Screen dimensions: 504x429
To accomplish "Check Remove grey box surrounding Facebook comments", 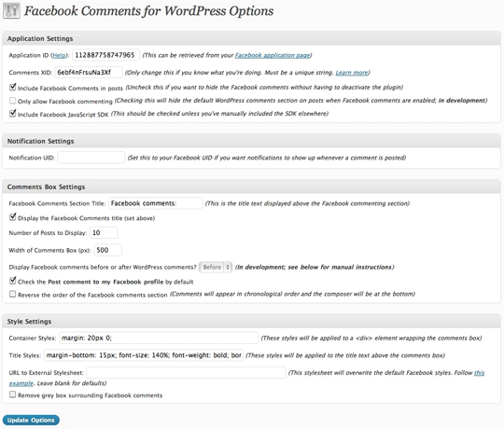I will (x=12, y=394).
